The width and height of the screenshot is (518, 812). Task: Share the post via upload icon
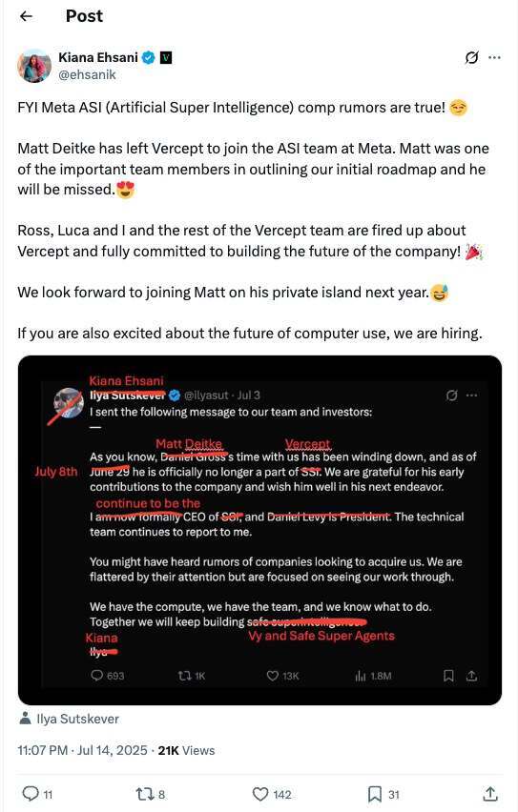(x=490, y=794)
